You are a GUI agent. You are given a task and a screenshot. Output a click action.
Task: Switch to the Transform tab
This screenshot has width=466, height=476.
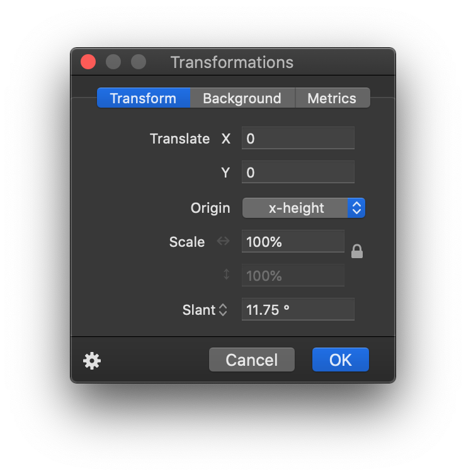click(143, 98)
